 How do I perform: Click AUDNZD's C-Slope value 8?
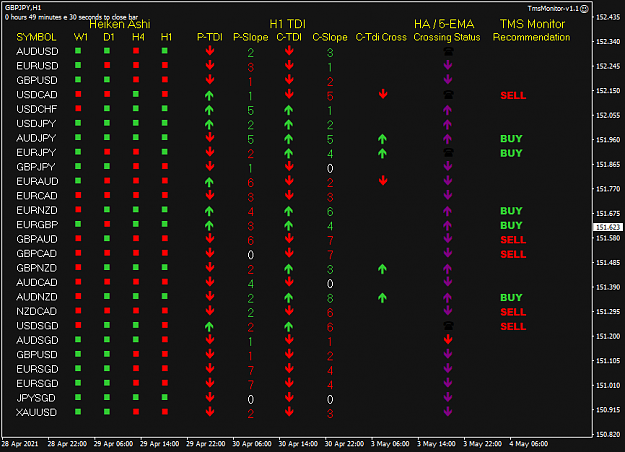(330, 298)
